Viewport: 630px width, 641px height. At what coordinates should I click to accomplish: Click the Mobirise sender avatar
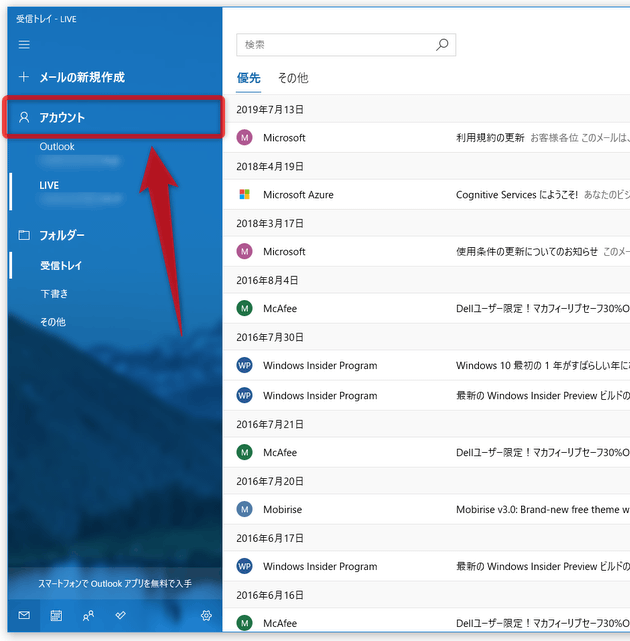[x=244, y=509]
